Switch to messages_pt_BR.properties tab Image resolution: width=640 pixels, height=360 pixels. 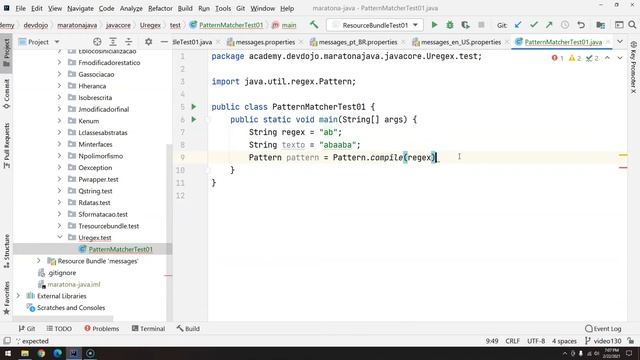coord(358,42)
